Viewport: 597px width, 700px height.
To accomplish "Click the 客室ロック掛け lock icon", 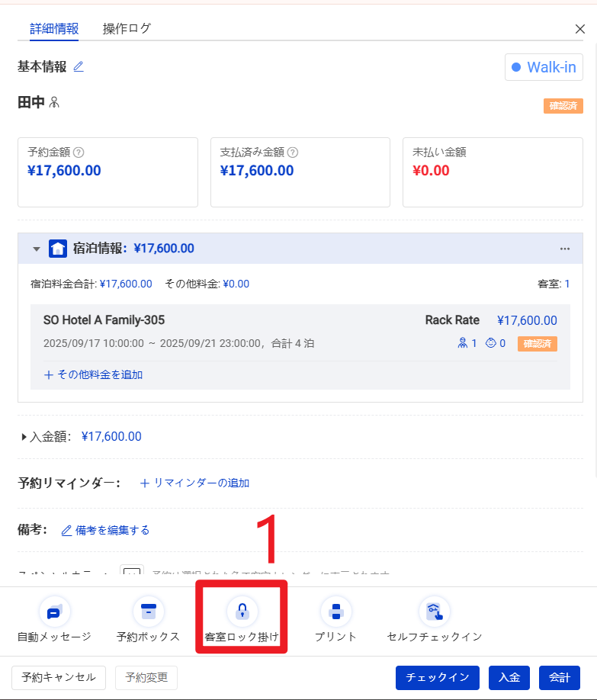I will tap(242, 612).
